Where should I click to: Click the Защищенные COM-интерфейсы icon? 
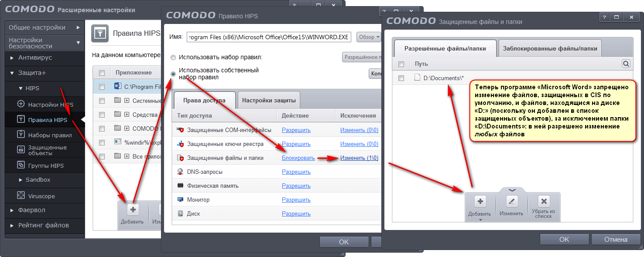pyautogui.click(x=180, y=130)
